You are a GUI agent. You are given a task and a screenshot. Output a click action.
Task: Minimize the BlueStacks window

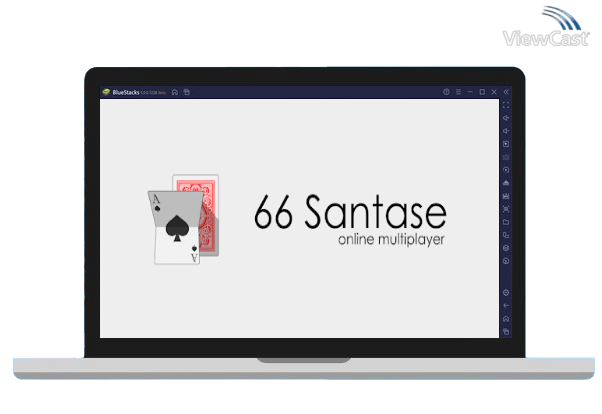pos(470,92)
